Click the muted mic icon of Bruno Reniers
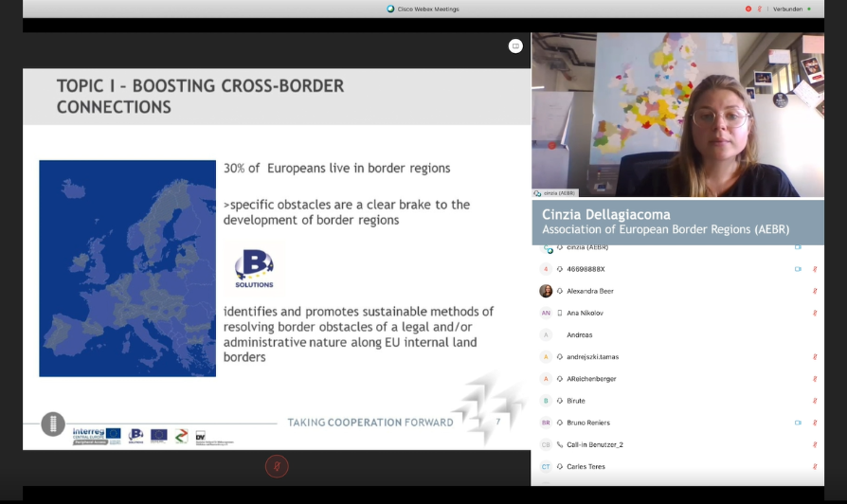Screen dimensions: 847x504 pyautogui.click(x=815, y=423)
